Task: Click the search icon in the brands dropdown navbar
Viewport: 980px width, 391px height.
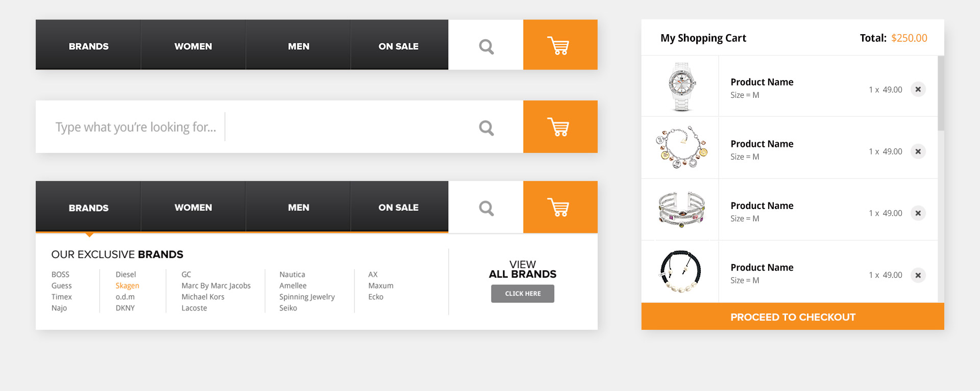Action: coord(486,208)
